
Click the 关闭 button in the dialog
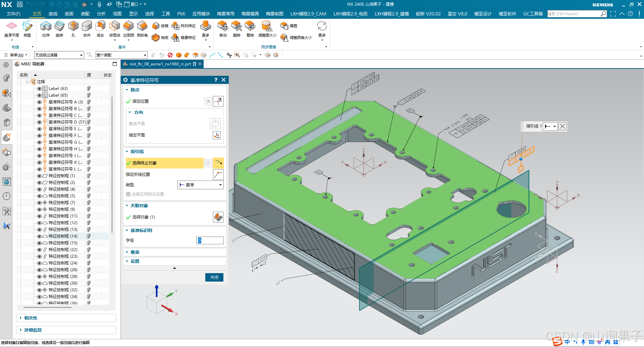(x=214, y=277)
